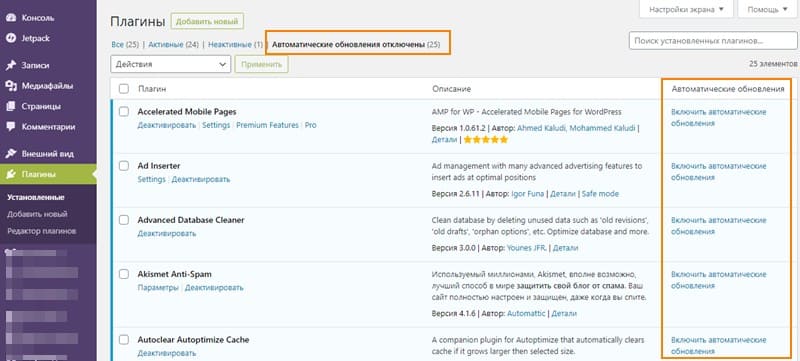The height and width of the screenshot is (361, 800).
Task: Click the Jetpack icon in sidebar
Action: tap(11, 38)
